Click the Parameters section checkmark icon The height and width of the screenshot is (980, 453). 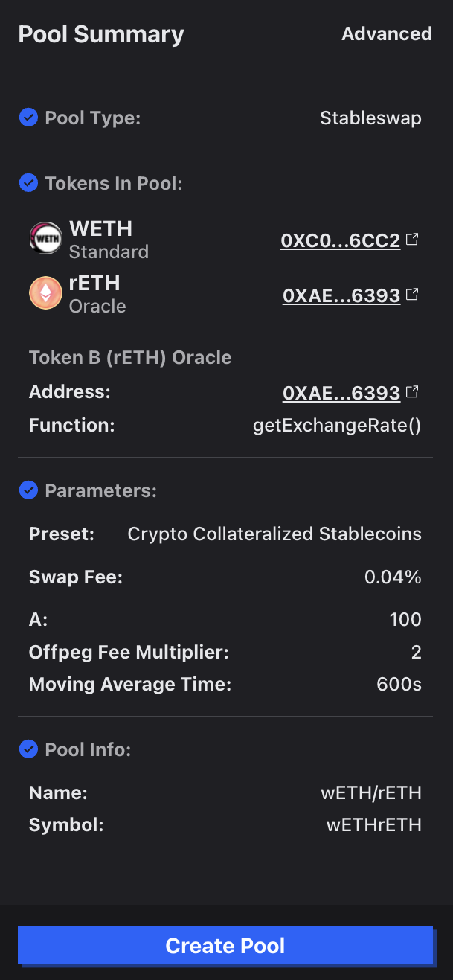tap(28, 490)
